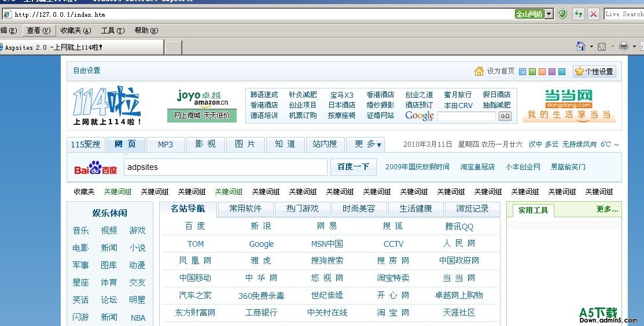
Task: Click the page icon in the address bar
Action: [8, 14]
